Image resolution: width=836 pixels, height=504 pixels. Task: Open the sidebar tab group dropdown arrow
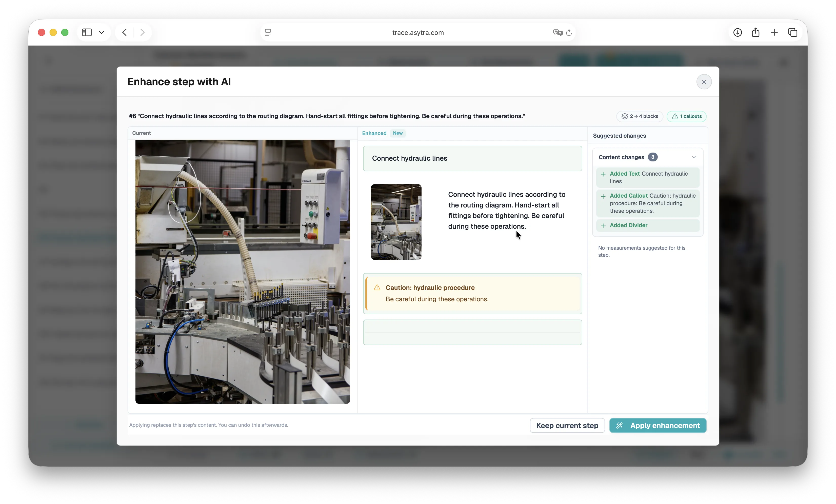pyautogui.click(x=101, y=32)
